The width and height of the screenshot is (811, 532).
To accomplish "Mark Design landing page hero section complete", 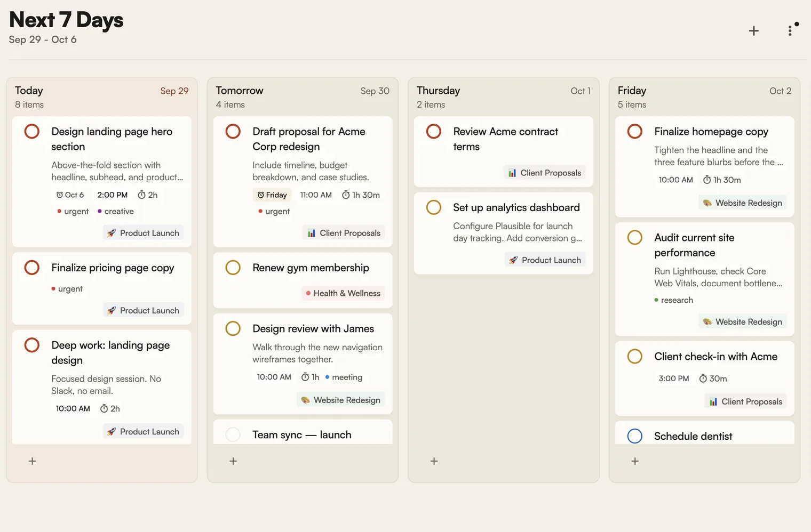I will (x=32, y=131).
